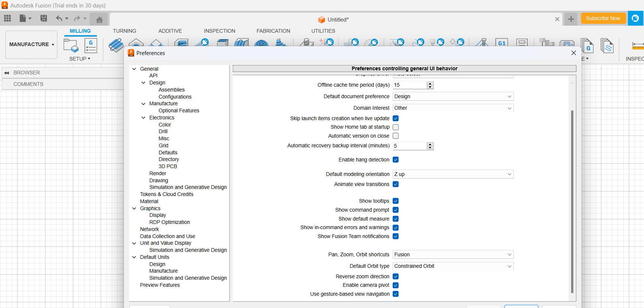Select the MILLING tab
The image size is (644, 308).
(80, 31)
